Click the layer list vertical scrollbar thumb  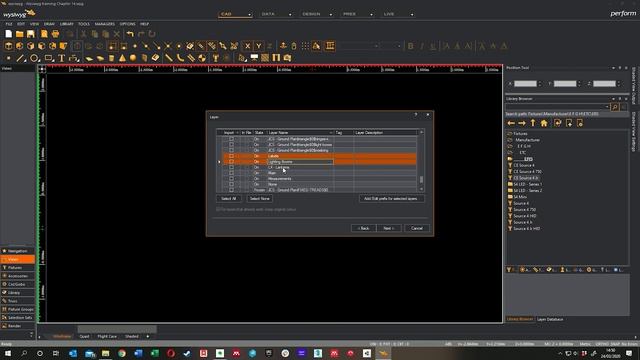point(421,180)
